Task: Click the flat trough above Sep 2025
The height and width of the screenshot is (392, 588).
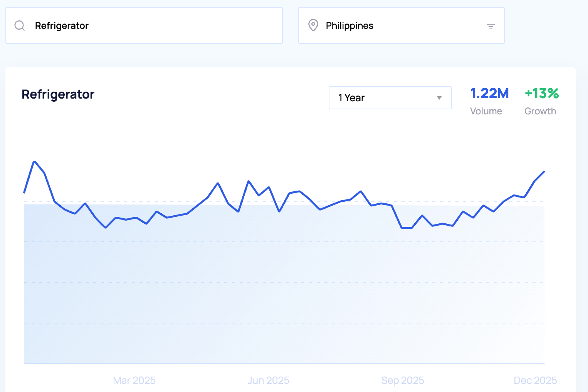Action: [407, 228]
